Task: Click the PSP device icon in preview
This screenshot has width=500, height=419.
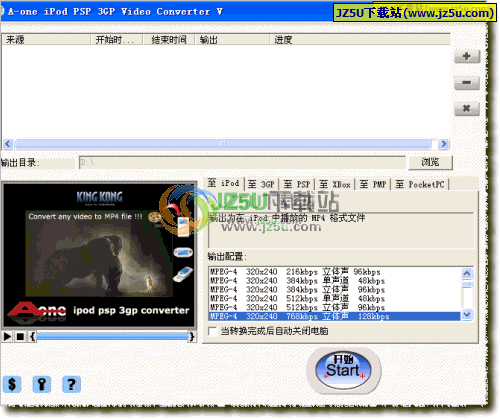Action: [x=183, y=252]
